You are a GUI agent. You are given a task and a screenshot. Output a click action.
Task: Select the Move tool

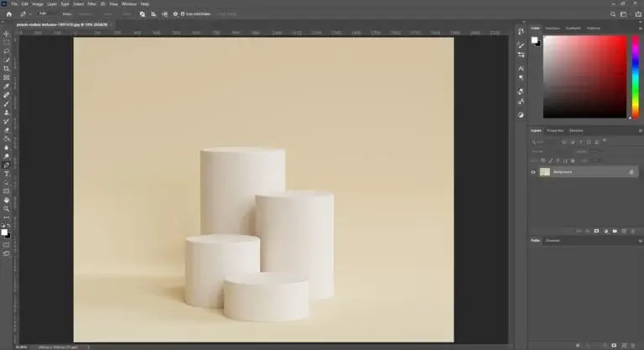tap(7, 34)
